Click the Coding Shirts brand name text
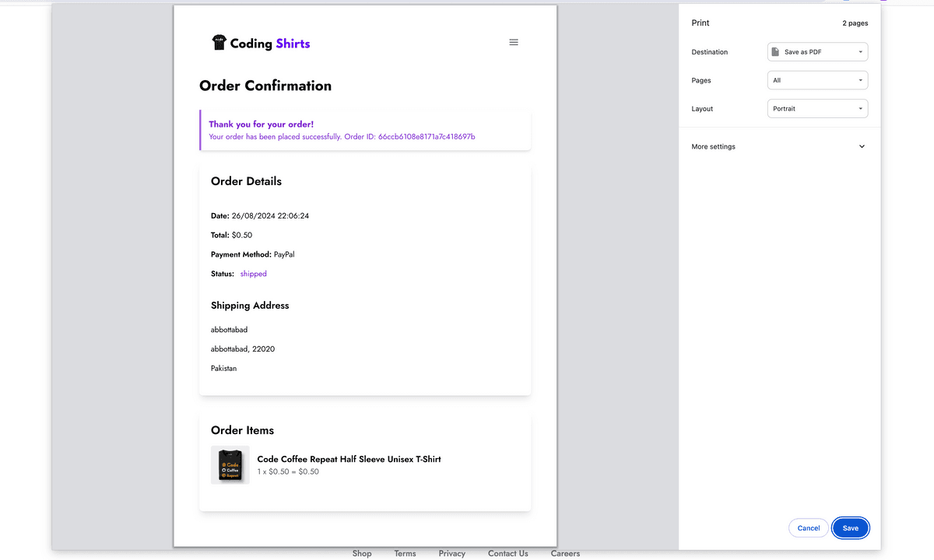Screen dimensions: 934x560 click(x=270, y=44)
